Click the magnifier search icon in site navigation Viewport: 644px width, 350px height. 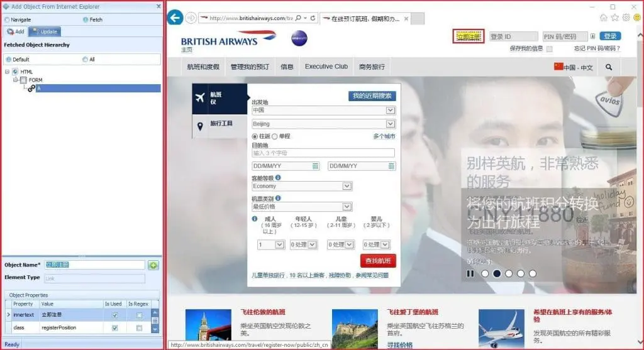609,67
